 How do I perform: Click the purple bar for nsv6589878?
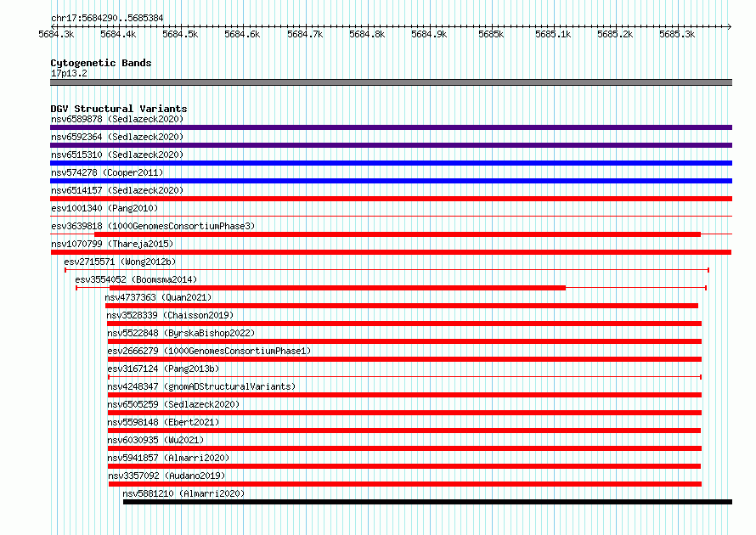391,127
